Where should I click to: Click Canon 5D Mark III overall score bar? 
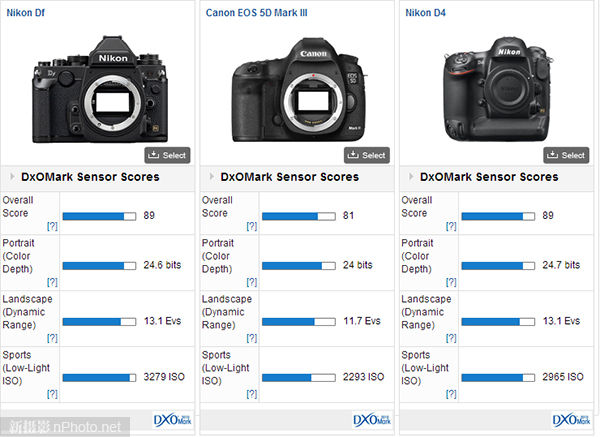coord(298,216)
